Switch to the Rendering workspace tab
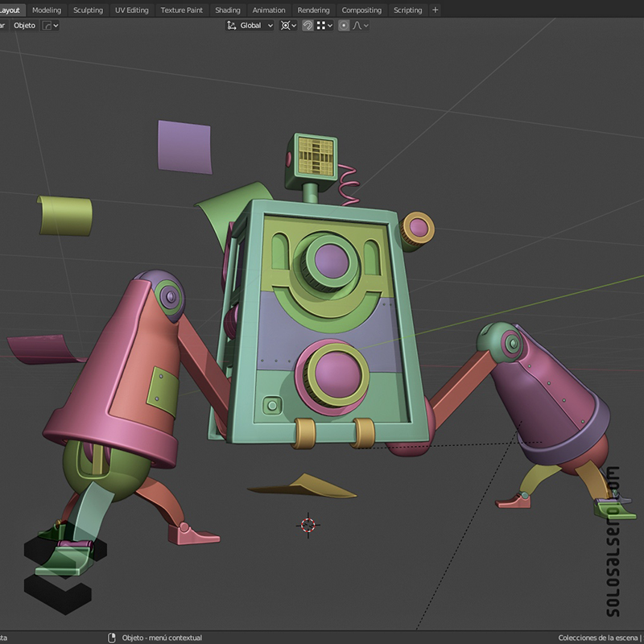Viewport: 644px width, 644px height. click(x=313, y=10)
